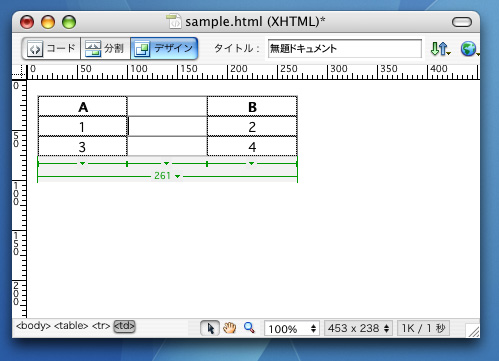This screenshot has height=361, width=499.
Task: Select the Hand tool
Action: [229, 328]
